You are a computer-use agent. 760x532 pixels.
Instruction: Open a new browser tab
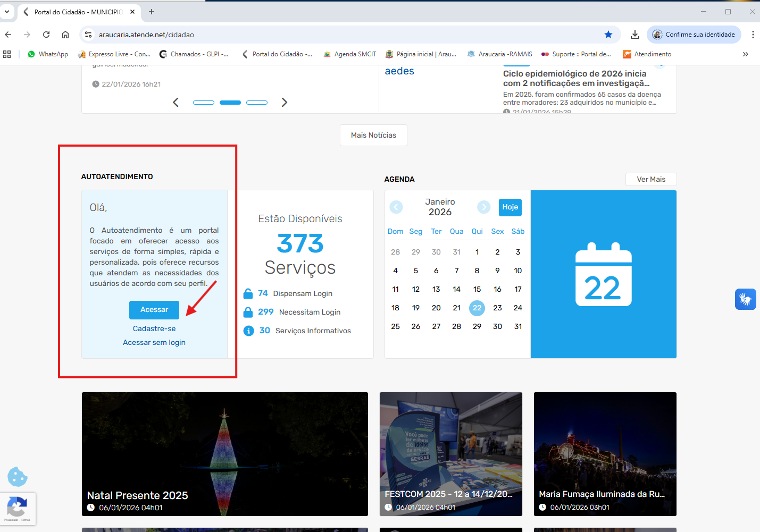[x=152, y=12]
